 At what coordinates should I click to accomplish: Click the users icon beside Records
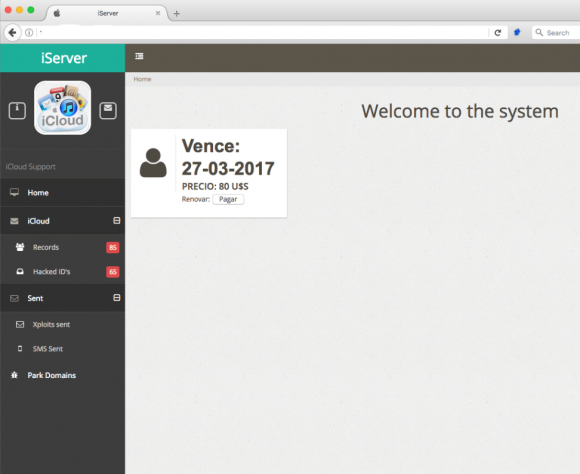(20, 247)
